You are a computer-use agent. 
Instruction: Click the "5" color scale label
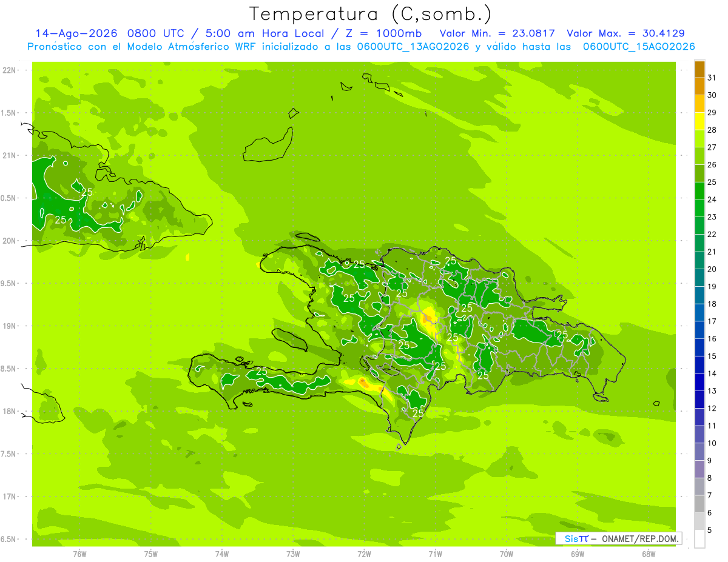tap(710, 530)
